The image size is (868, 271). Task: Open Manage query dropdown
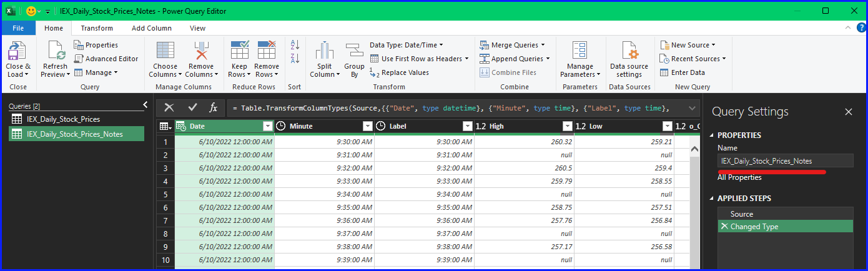pyautogui.click(x=96, y=72)
